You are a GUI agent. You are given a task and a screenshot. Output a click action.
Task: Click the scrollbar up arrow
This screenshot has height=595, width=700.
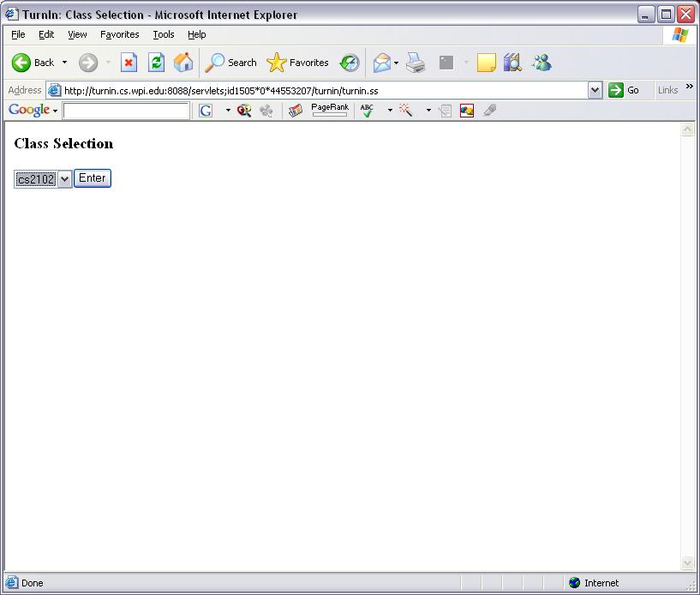(687, 129)
